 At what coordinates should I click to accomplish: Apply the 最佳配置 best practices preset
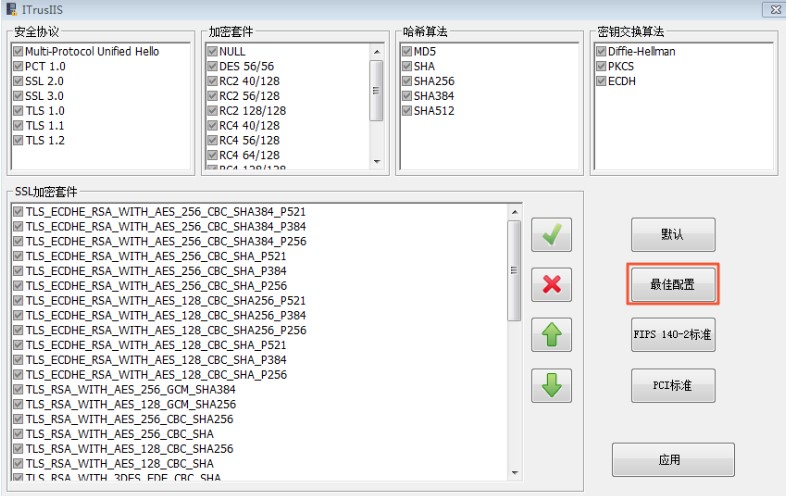(x=672, y=285)
